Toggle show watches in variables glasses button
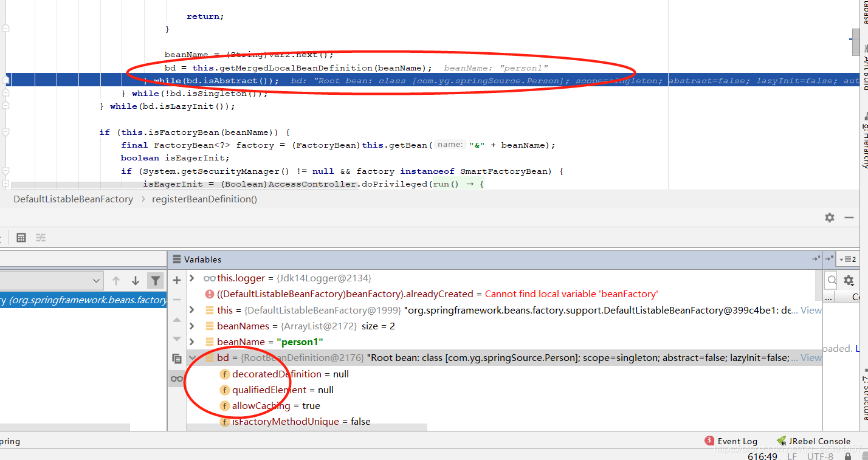This screenshot has width=868, height=460. [x=177, y=379]
